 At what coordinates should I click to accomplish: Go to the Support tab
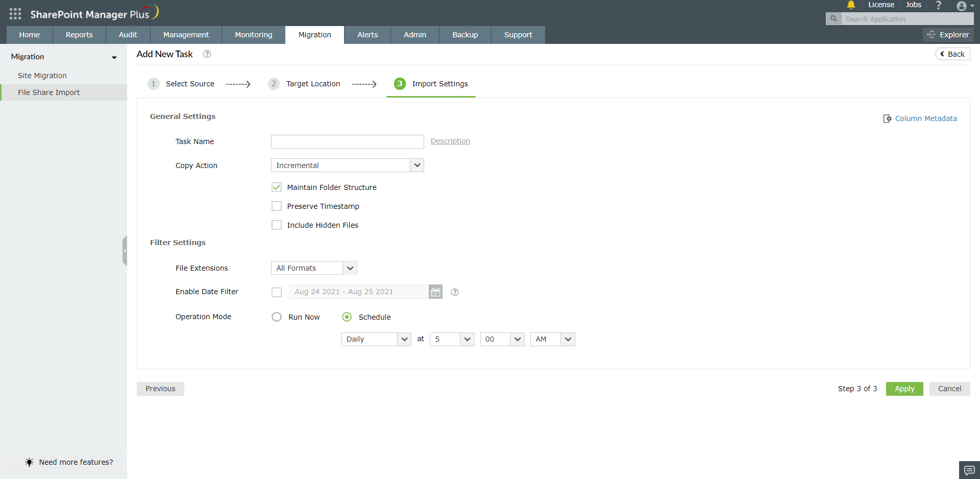[518, 35]
